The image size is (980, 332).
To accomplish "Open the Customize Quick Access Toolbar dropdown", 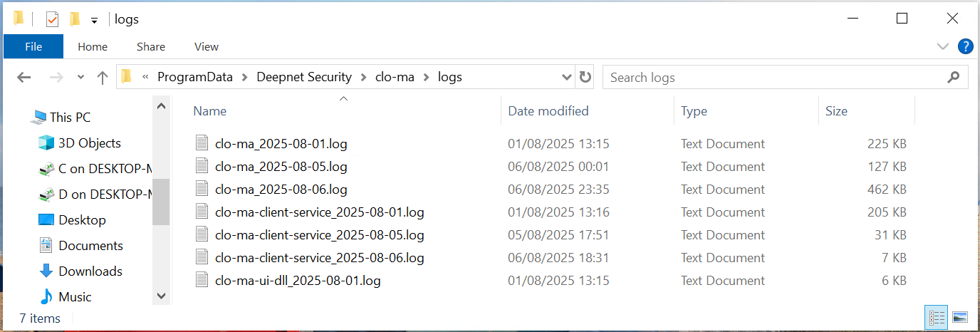I will [94, 20].
